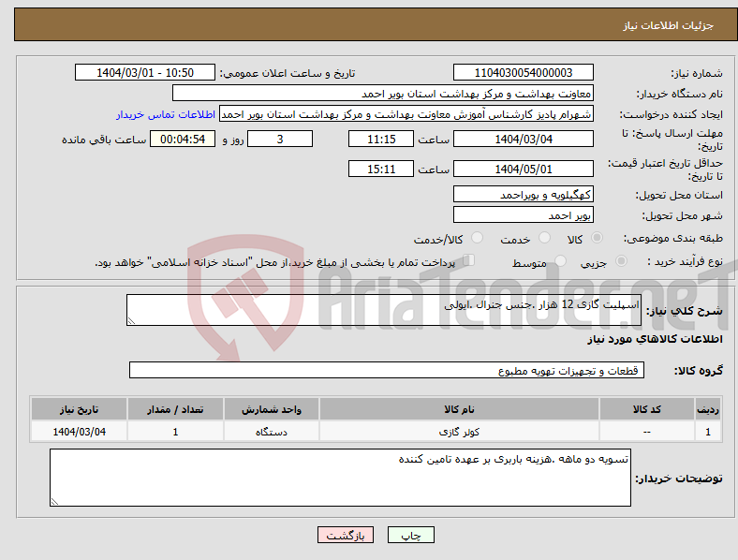Click response deadline date 1404/03/04 field
The image size is (738, 560).
click(524, 139)
